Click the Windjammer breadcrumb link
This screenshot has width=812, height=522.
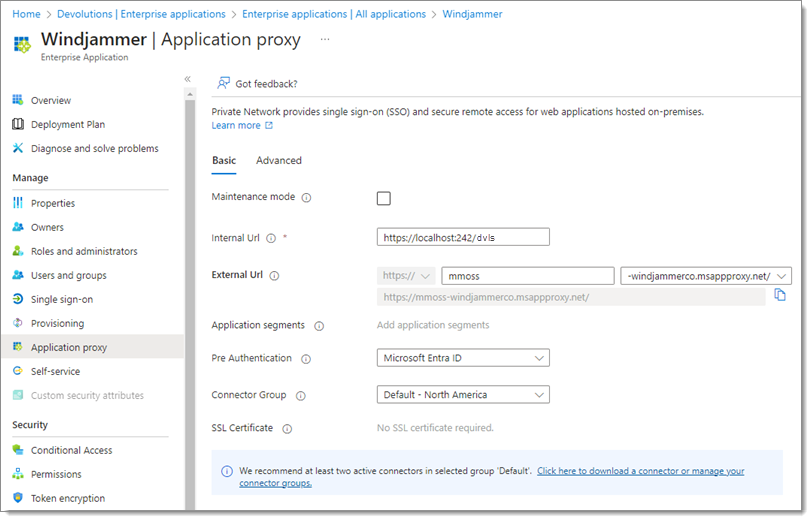(472, 14)
